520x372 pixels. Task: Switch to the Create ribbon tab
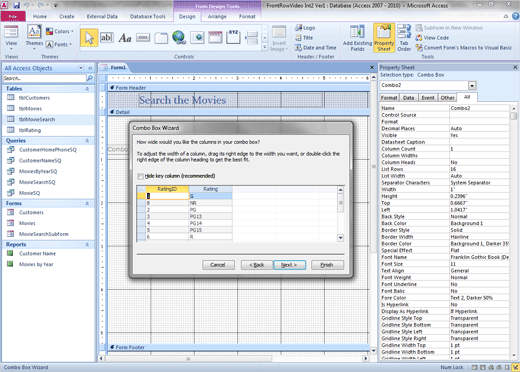(67, 16)
